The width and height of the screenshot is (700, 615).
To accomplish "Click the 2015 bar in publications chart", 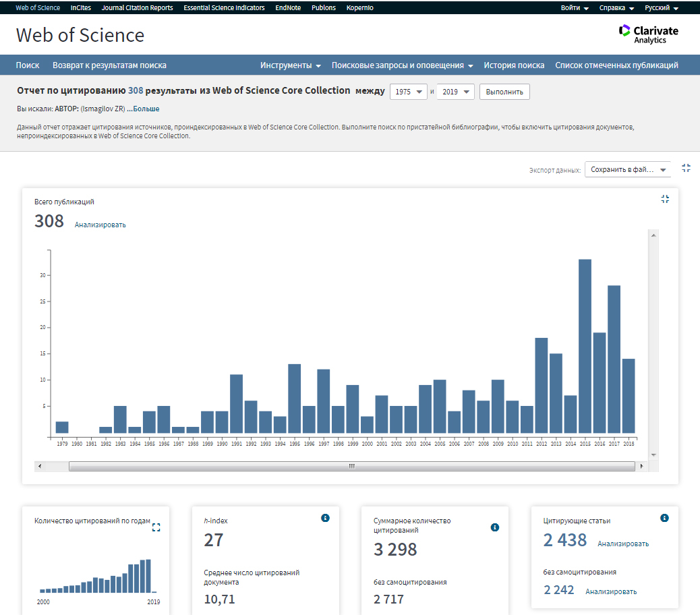I will pos(585,347).
